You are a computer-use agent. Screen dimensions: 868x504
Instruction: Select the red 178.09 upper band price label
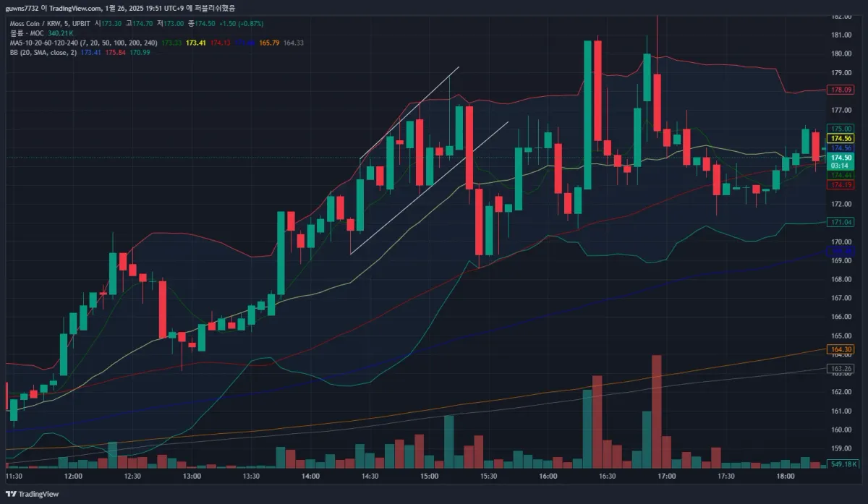(841, 90)
